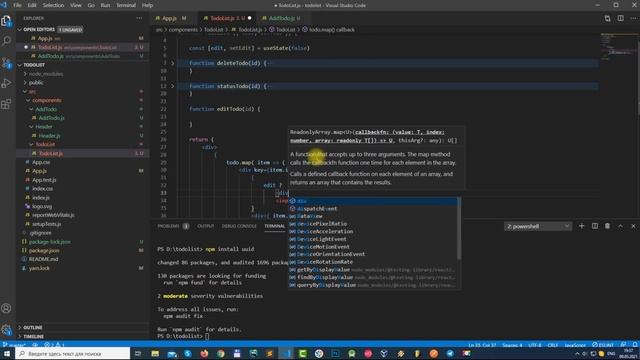Switch to the Output panel tab
The width and height of the screenshot is (640, 360).
[206, 226]
